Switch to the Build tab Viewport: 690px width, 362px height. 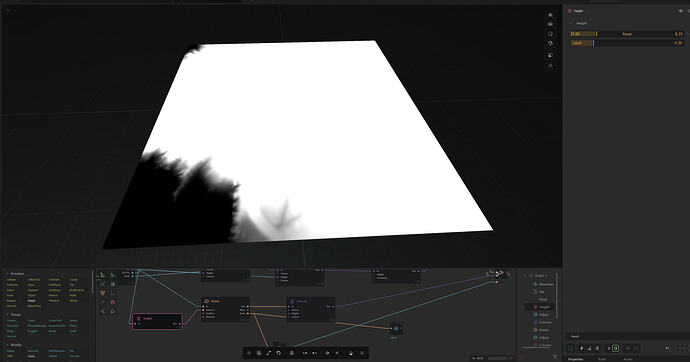pos(602,359)
